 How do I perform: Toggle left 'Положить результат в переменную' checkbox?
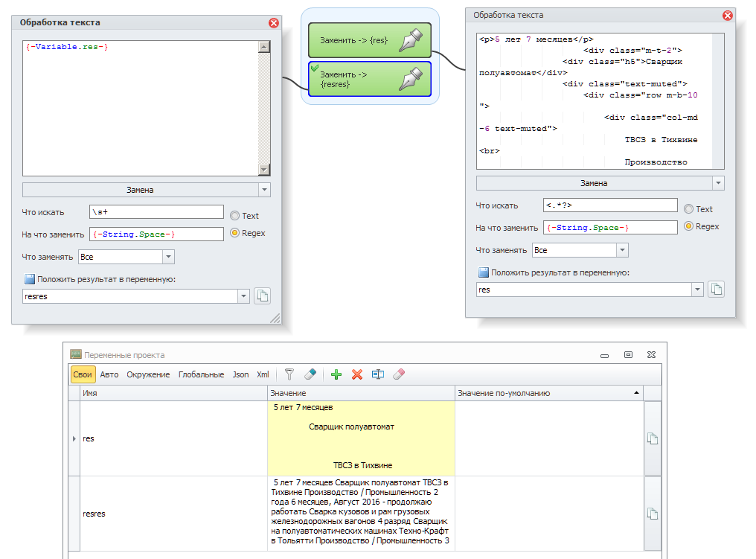click(x=30, y=279)
